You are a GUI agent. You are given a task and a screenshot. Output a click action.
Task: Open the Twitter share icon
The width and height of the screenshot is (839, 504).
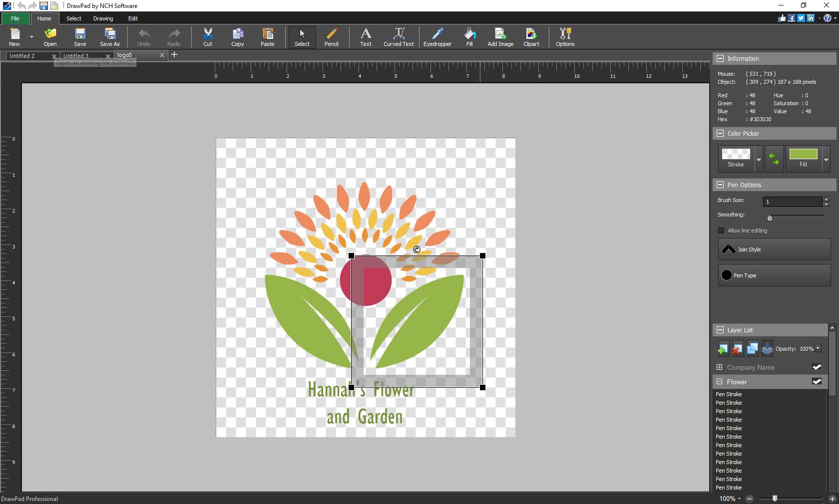tap(801, 18)
